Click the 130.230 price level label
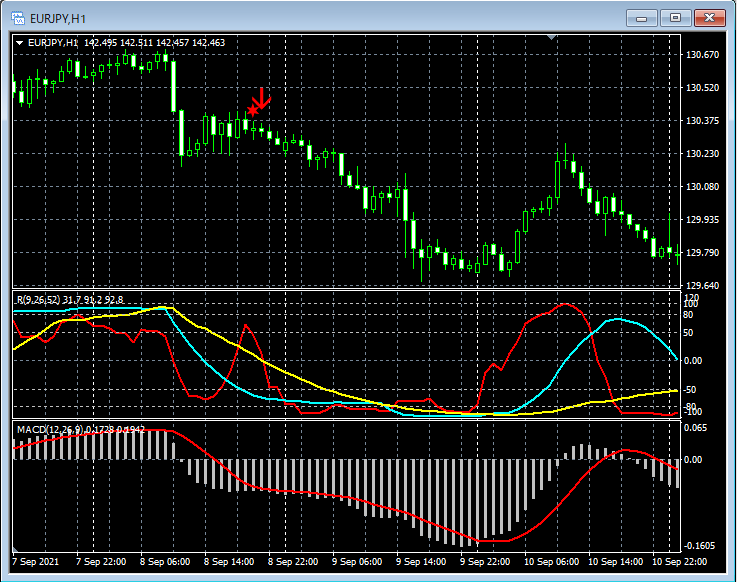 tap(702, 154)
